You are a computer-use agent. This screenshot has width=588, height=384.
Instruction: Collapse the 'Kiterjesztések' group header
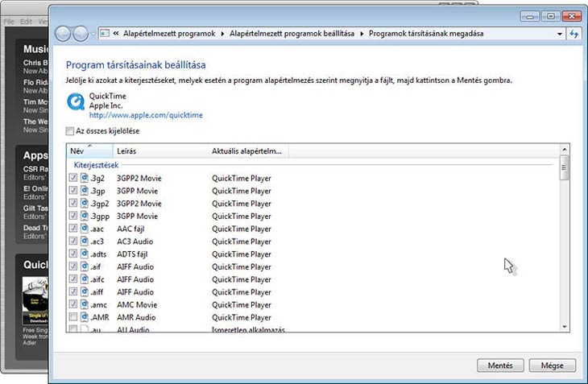coord(96,164)
